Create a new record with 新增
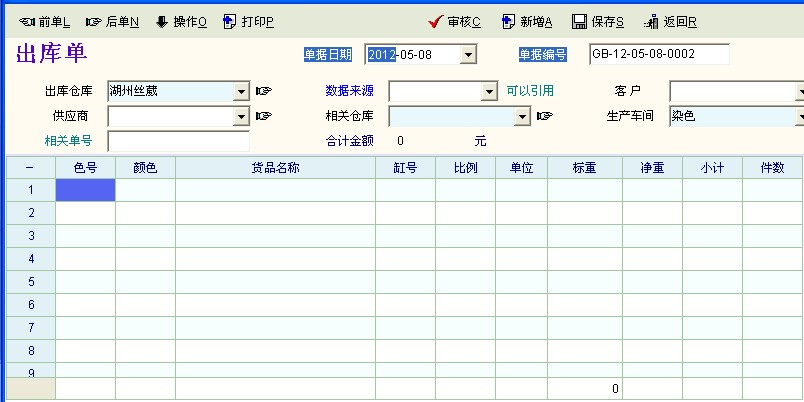 tap(509, 21)
